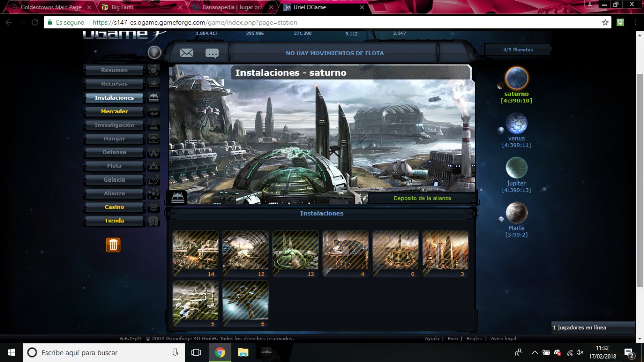644x362 pixels.
Task: Click the Foro footer link
Action: [x=453, y=339]
